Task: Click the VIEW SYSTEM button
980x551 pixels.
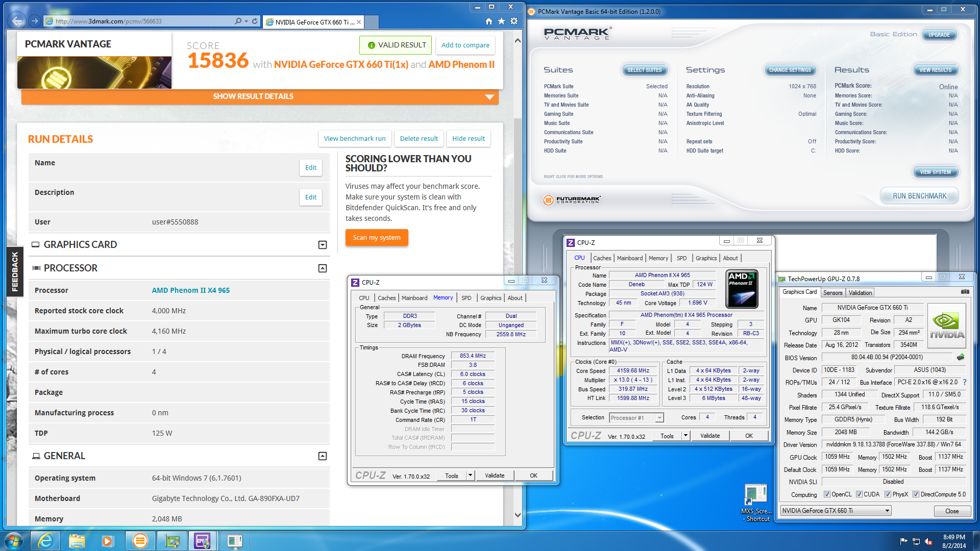Action: 935,172
